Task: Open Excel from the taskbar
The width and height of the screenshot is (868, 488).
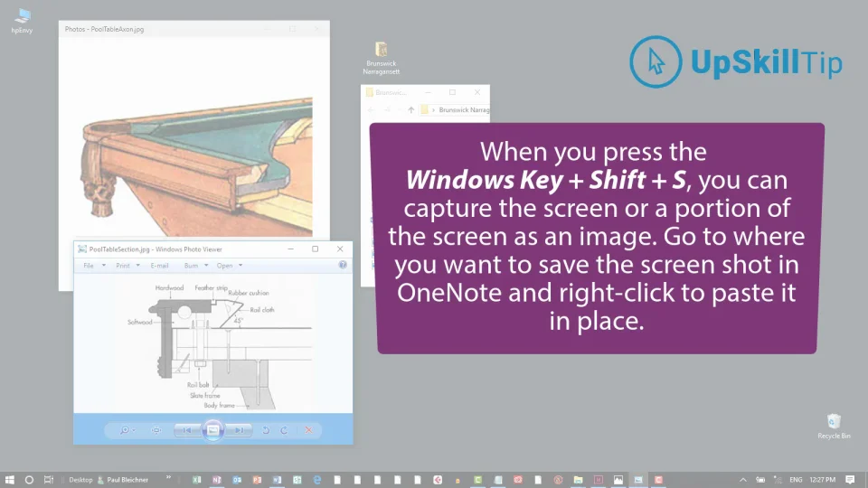Action: tap(196, 480)
